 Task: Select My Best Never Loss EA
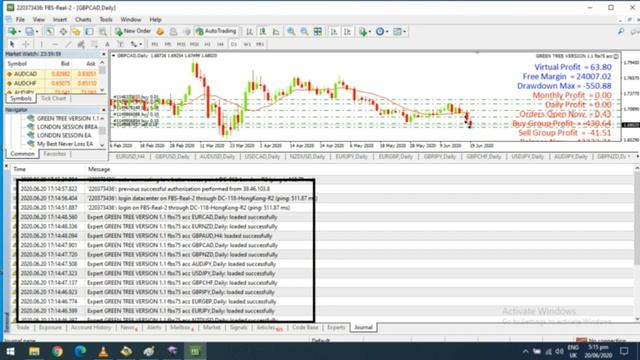tap(61, 144)
